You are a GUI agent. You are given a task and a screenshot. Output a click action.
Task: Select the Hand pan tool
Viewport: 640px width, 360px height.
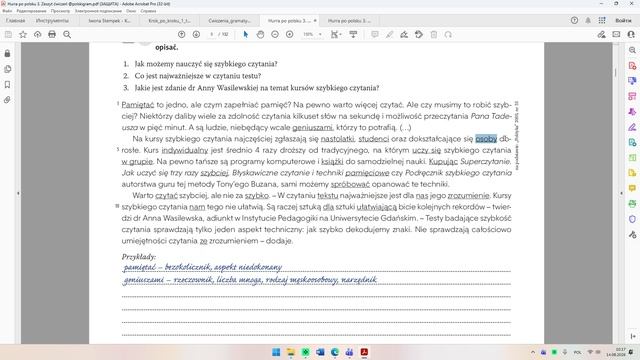[x=260, y=35]
